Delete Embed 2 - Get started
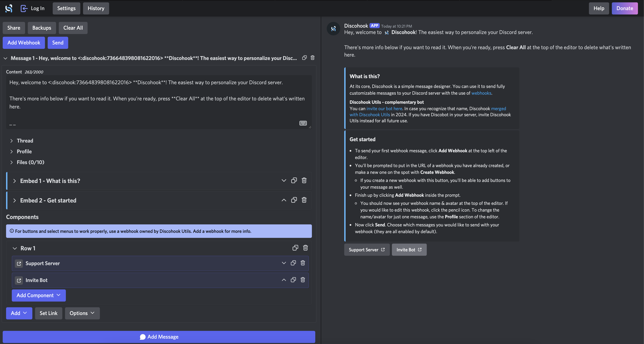Viewport: 644px width, 344px height. point(304,200)
